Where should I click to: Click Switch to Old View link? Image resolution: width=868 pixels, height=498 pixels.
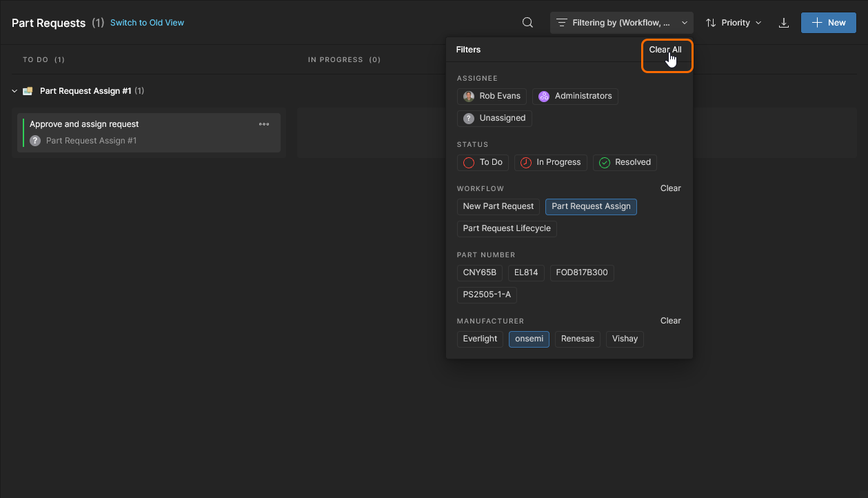[x=147, y=23]
